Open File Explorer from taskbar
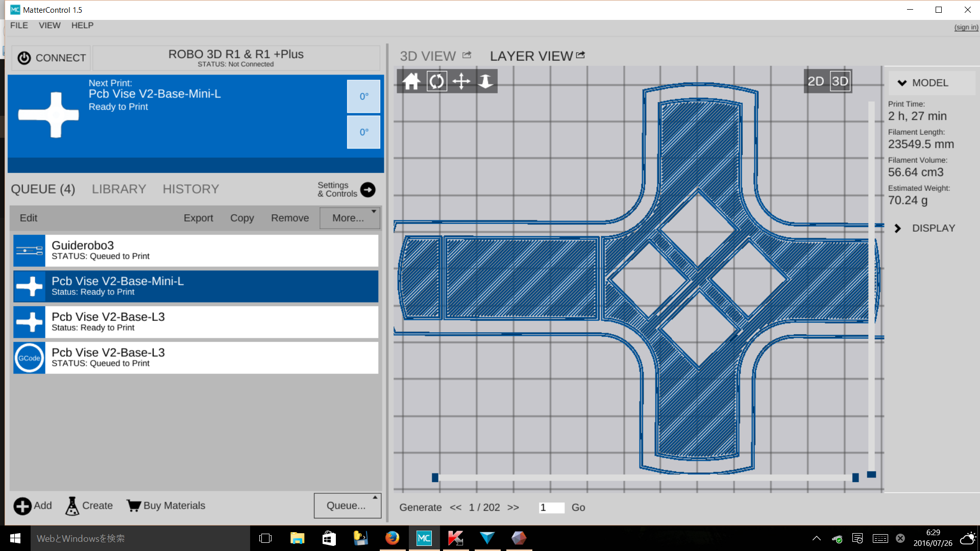Viewport: 980px width, 551px height. click(297, 538)
